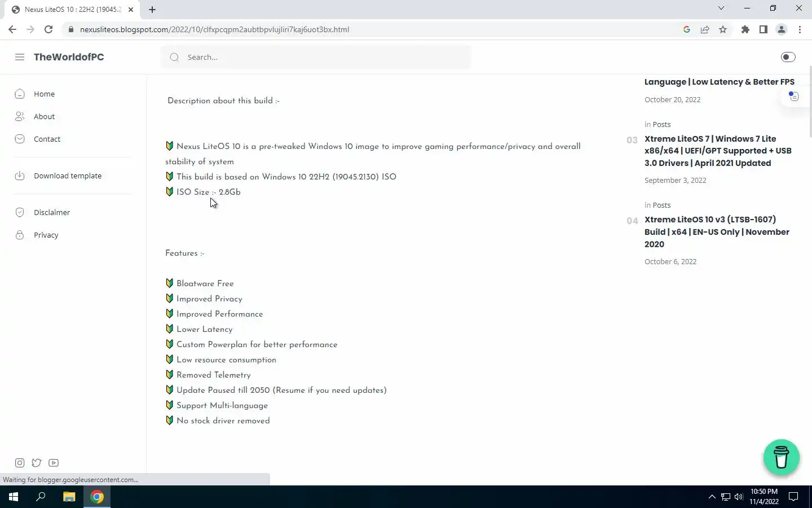Click the Disclaimer shield icon

(x=20, y=212)
